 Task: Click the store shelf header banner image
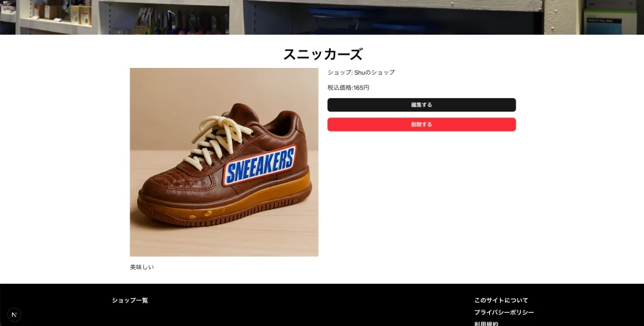click(x=322, y=17)
